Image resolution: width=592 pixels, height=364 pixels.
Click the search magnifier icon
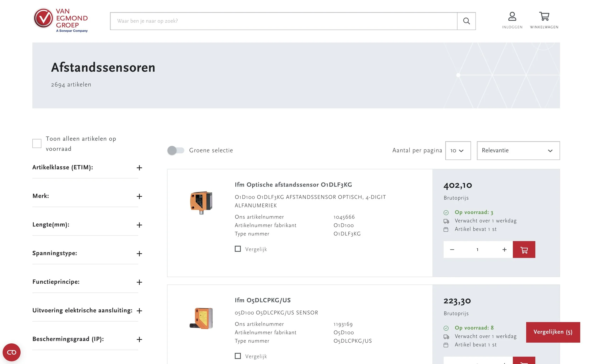[x=466, y=21]
